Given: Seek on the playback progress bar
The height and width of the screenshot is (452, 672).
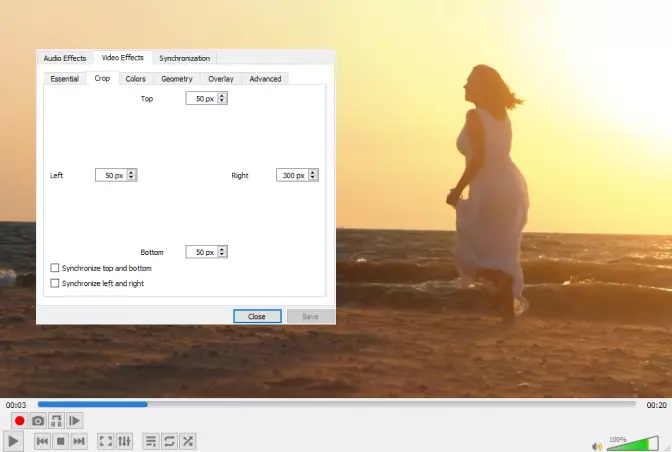Looking at the screenshot, I should (x=336, y=404).
